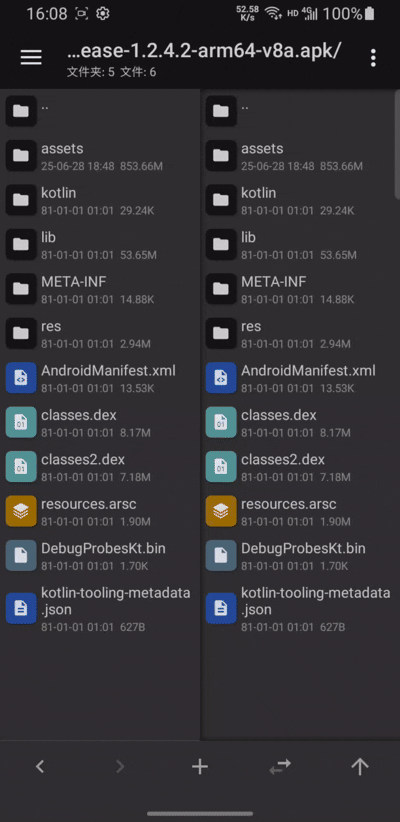Select classes2.dex in right pane

click(x=300, y=467)
